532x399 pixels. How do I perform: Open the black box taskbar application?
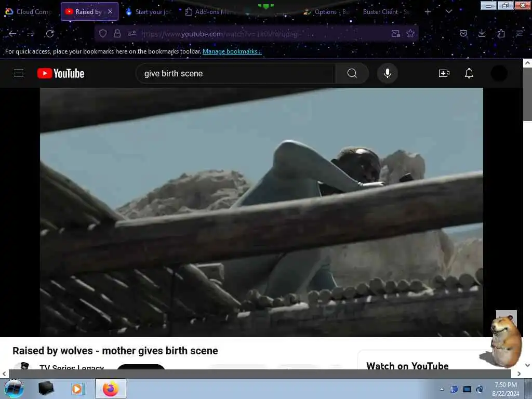(46, 389)
